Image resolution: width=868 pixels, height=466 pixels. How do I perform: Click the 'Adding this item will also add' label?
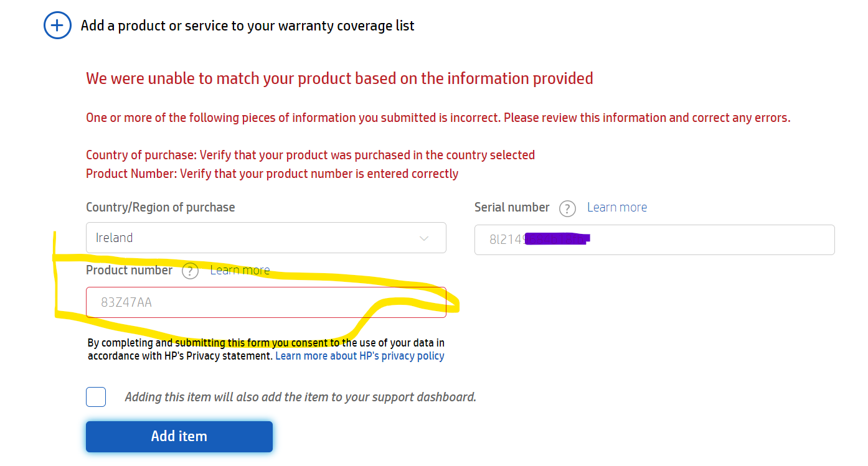click(x=300, y=397)
